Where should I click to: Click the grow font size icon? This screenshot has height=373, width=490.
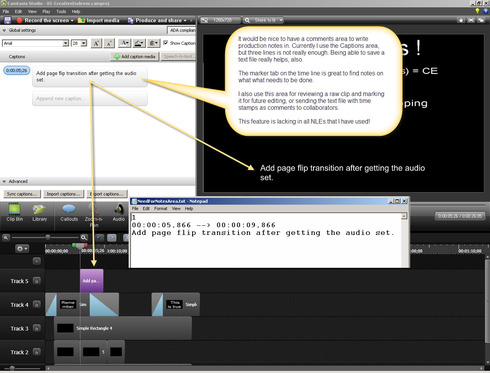[96, 43]
